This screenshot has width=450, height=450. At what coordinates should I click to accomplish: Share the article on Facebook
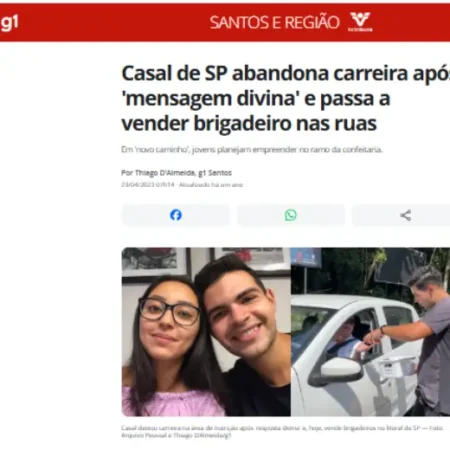pos(176,215)
